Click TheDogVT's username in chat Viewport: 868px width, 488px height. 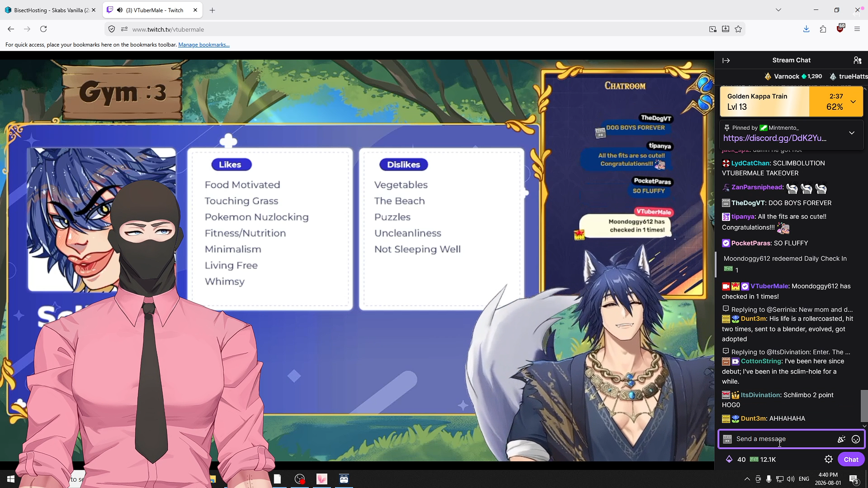coord(748,203)
